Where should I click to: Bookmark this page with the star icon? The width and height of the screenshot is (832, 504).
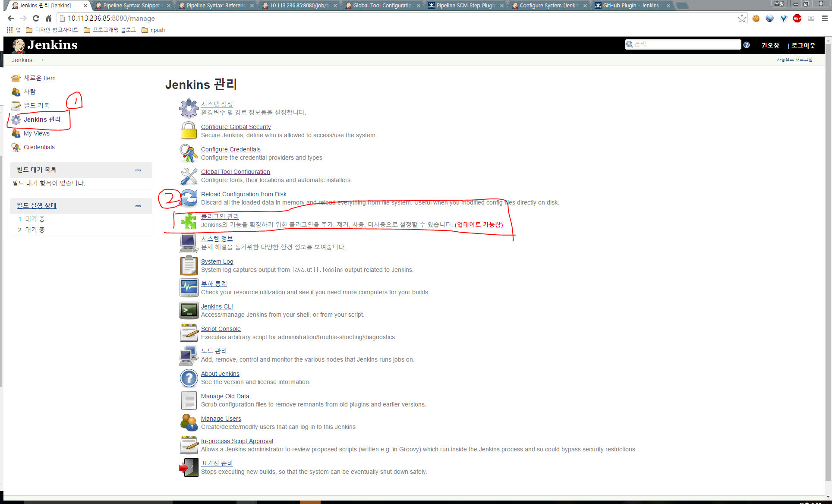[742, 18]
